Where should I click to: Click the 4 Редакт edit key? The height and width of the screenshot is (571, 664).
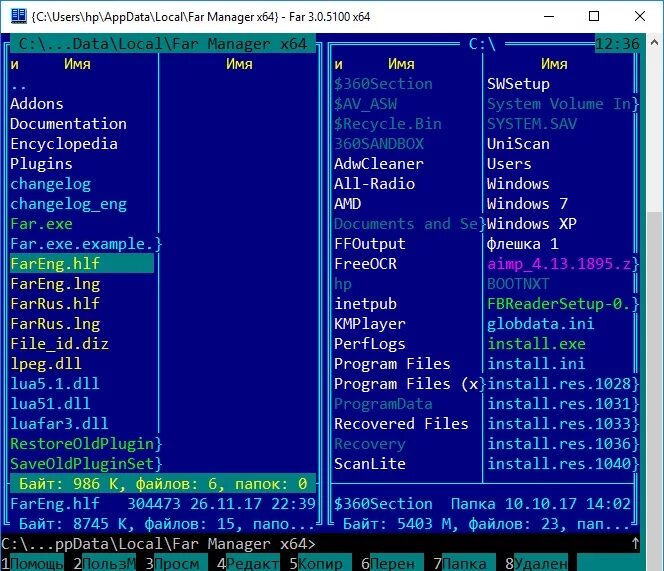[x=248, y=563]
